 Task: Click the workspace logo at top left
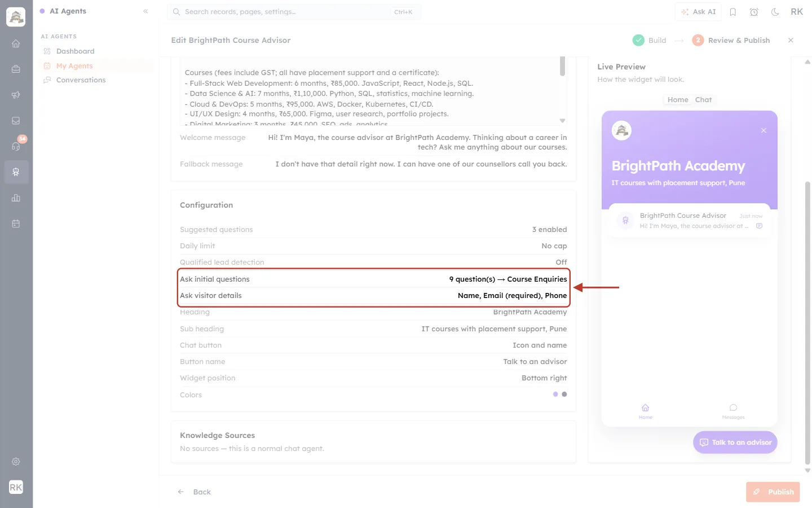(16, 17)
